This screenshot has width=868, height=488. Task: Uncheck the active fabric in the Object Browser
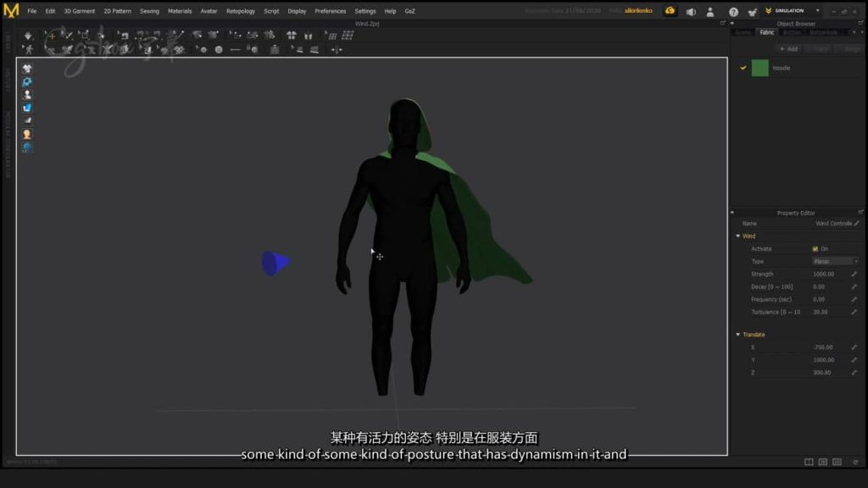click(x=743, y=67)
